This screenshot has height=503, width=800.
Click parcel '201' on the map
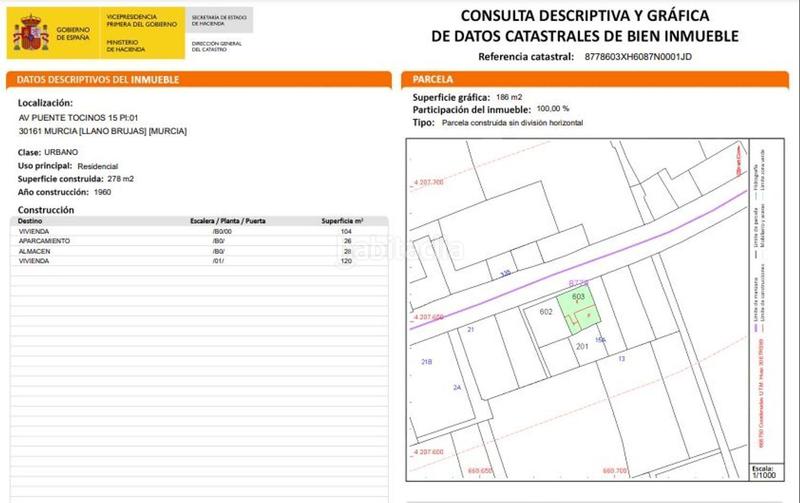[x=582, y=346]
